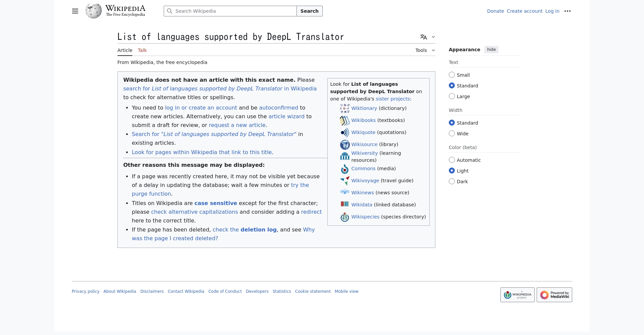644x335 pixels.
Task: Click log in or create an account
Action: (201, 108)
